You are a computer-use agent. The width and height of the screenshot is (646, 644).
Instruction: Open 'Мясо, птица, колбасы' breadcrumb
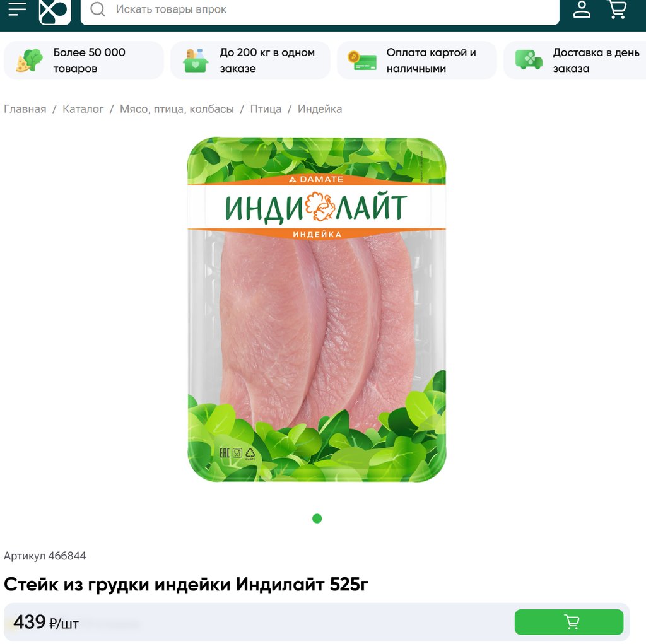pyautogui.click(x=177, y=109)
